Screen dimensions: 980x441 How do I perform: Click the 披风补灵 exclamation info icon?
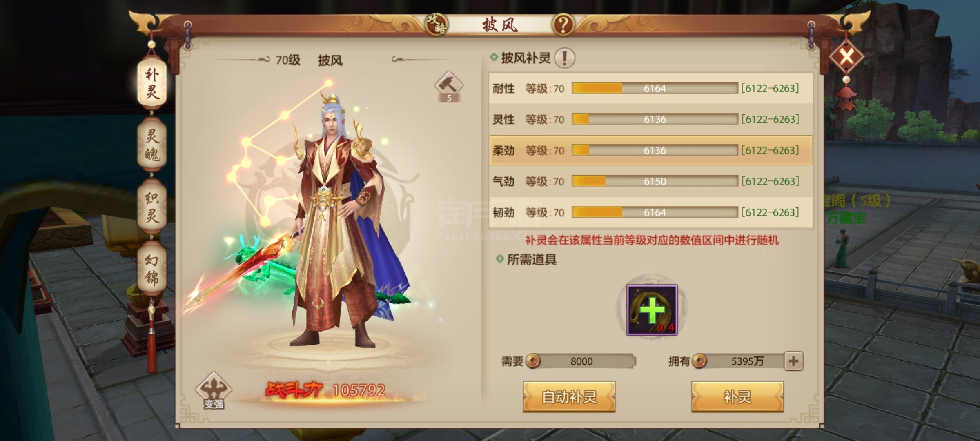pos(565,58)
